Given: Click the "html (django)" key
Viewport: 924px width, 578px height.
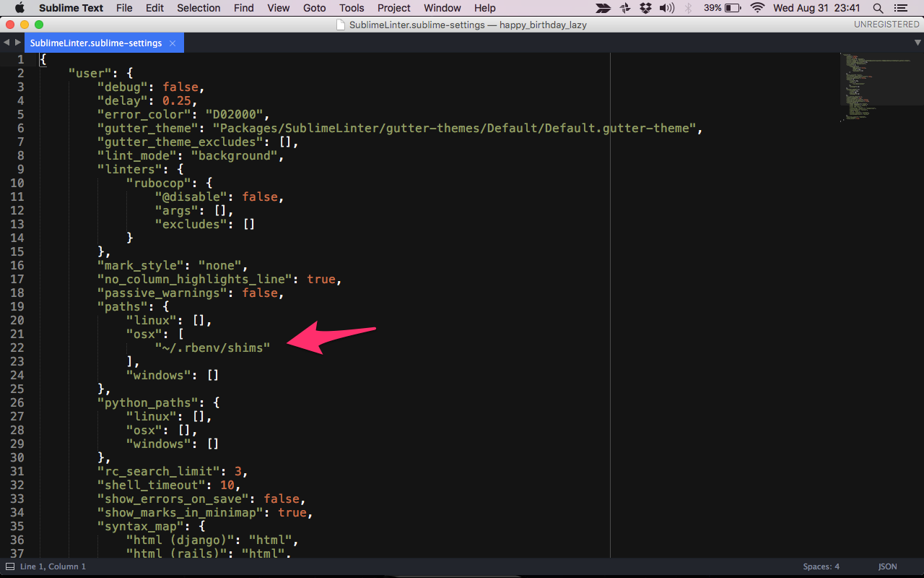Looking at the screenshot, I should pos(180,540).
